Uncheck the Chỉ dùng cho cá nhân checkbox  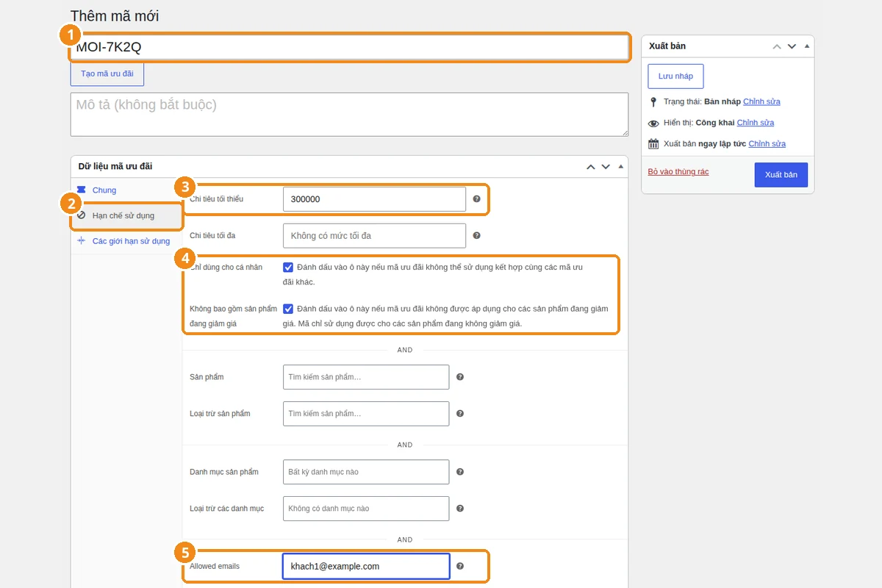pos(288,268)
